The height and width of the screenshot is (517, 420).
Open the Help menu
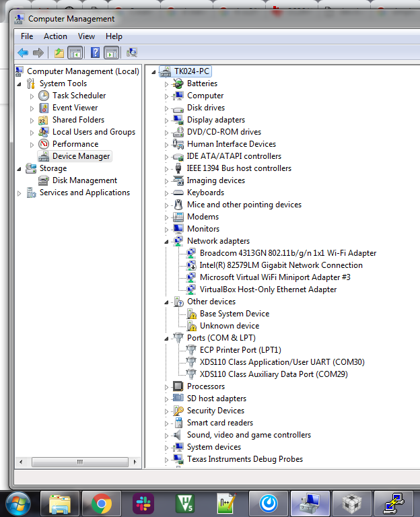114,36
